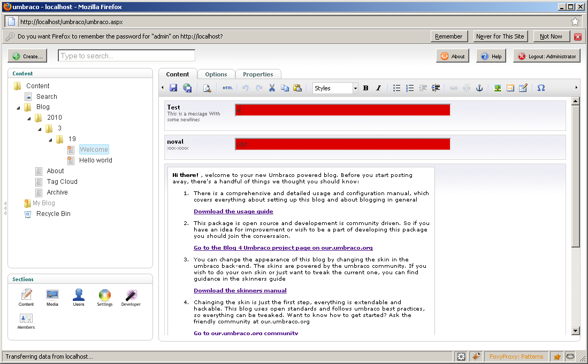Open the Recycle Bin
This screenshot has height=364, width=588.
54,213
